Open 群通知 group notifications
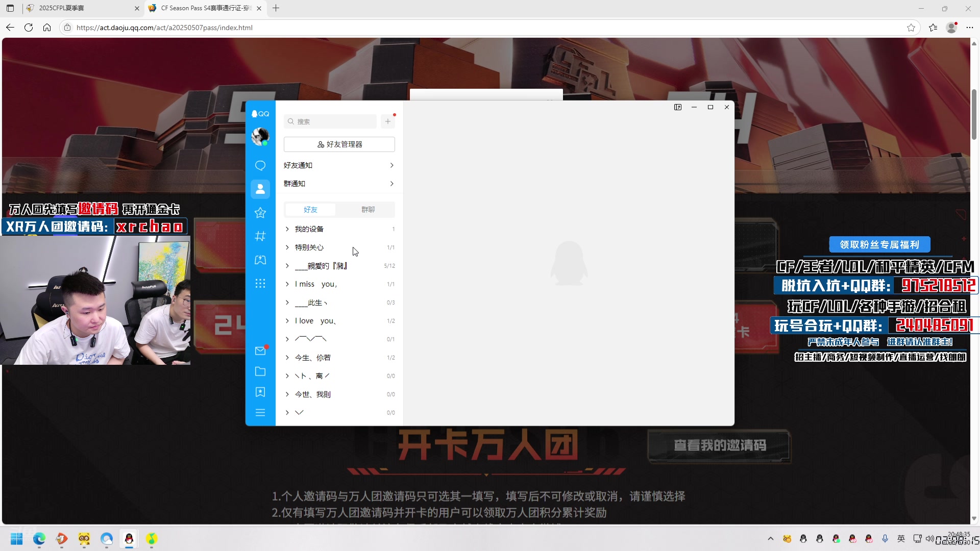The height and width of the screenshot is (551, 980). pos(339,184)
